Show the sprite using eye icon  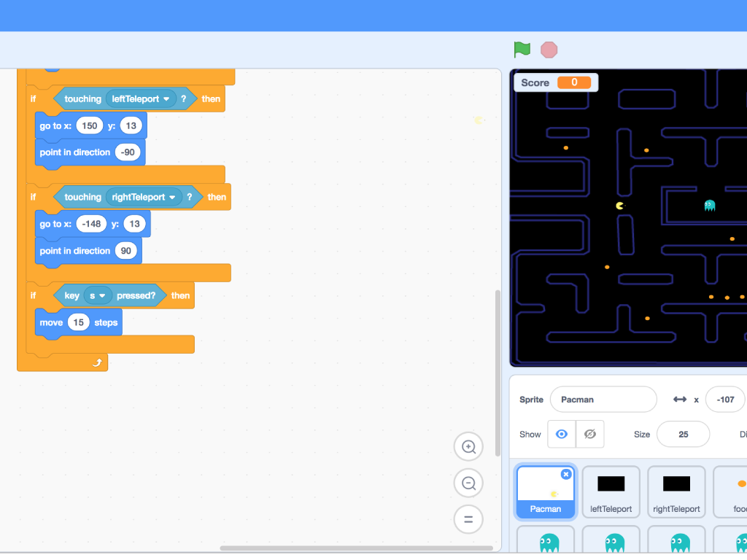[x=562, y=434]
